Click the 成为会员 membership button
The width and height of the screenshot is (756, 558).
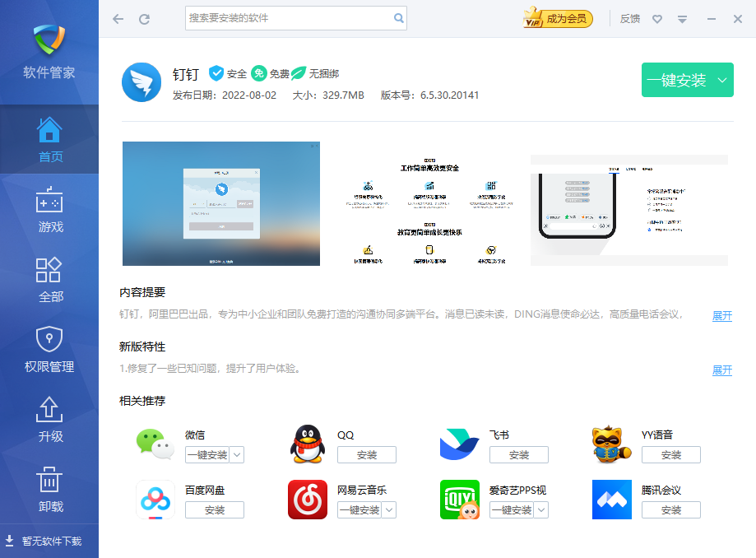pyautogui.click(x=559, y=18)
